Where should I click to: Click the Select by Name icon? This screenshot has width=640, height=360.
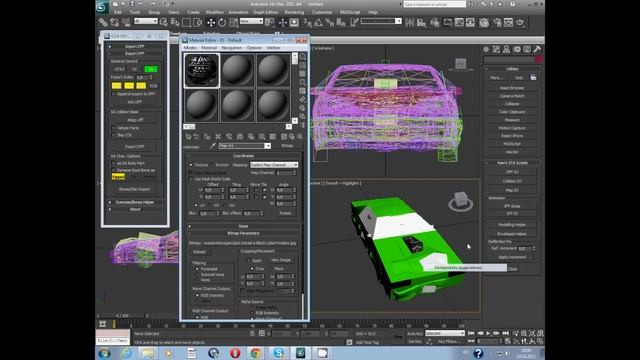[175, 22]
